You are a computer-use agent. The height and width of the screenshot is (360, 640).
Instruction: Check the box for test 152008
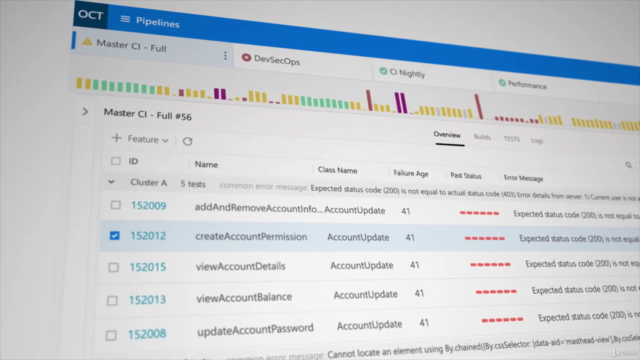(111, 336)
